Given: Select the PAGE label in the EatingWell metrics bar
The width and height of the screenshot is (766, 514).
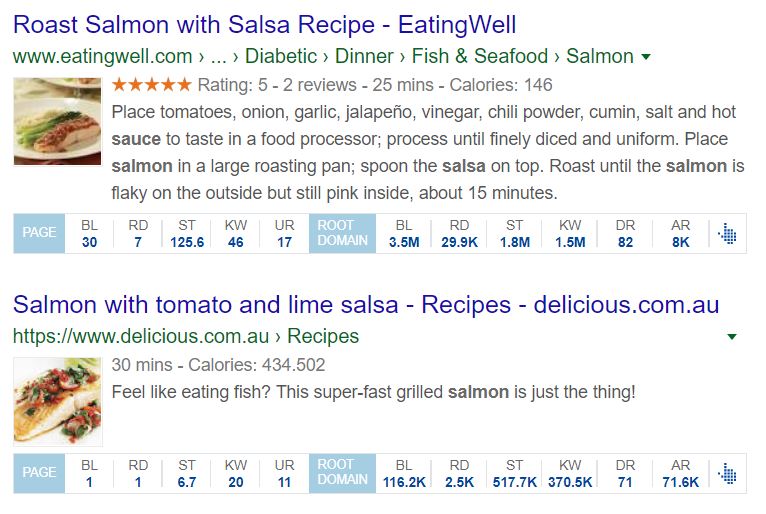Looking at the screenshot, I should 39,233.
